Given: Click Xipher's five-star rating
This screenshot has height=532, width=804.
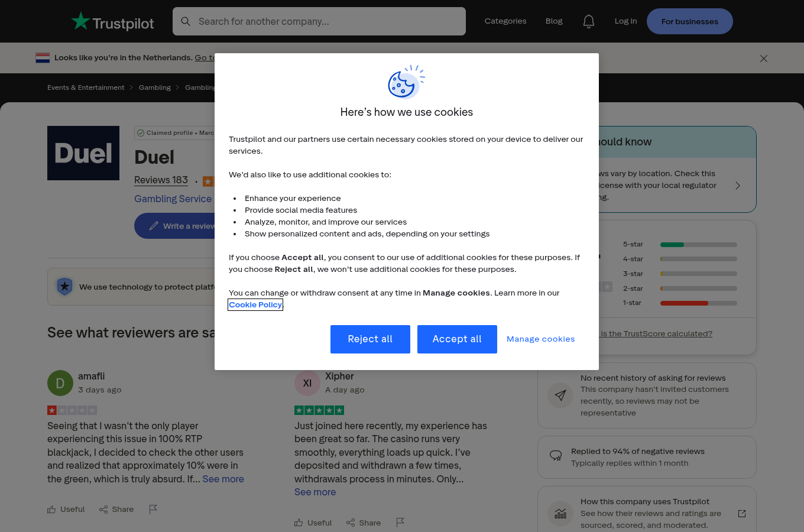Looking at the screenshot, I should pyautogui.click(x=319, y=410).
